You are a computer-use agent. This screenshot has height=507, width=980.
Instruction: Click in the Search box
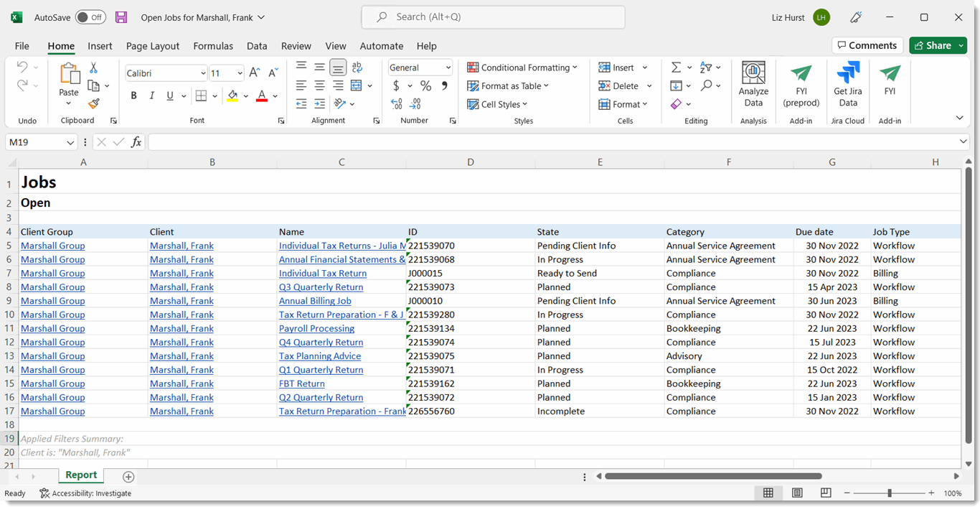[493, 17]
